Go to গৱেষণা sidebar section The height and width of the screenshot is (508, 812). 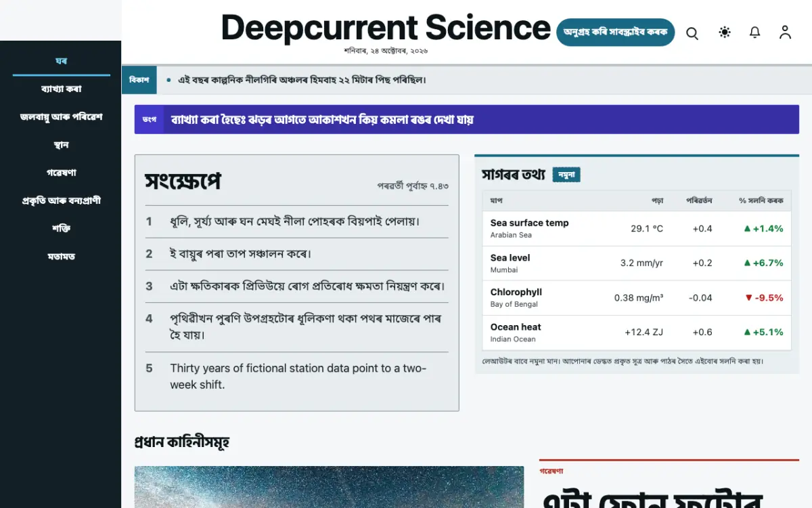(62, 173)
